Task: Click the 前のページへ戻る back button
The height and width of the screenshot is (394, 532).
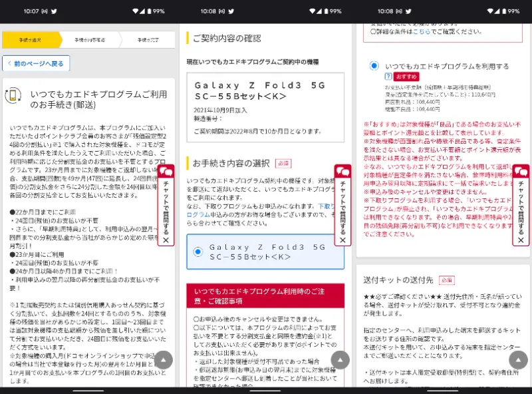Action: [36, 63]
